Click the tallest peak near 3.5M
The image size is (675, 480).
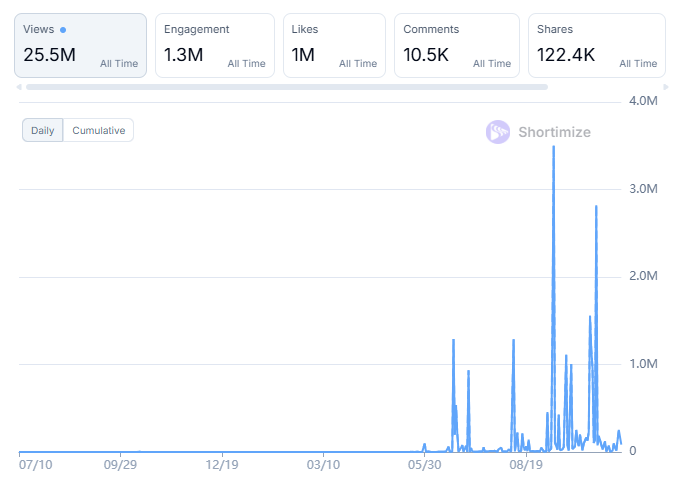553,148
